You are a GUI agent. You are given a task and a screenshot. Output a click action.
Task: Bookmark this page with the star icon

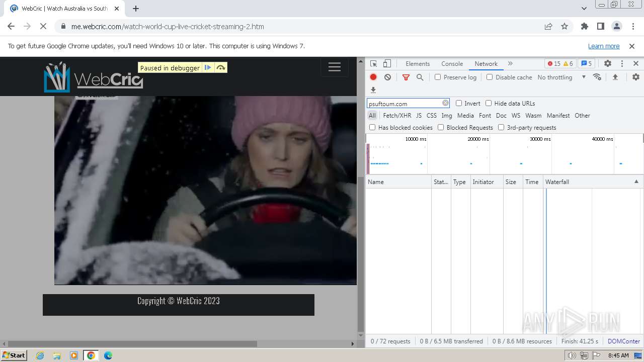(565, 27)
